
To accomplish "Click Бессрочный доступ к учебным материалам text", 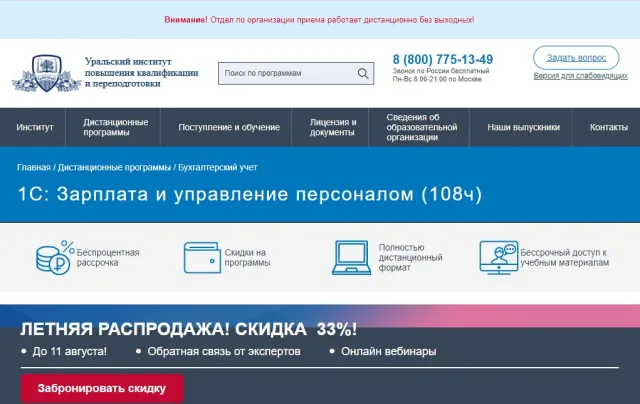I will 564,257.
